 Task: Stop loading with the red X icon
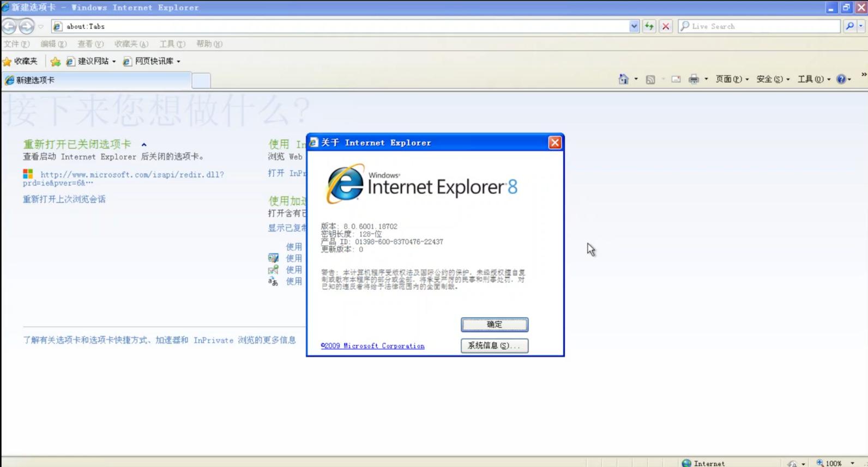[666, 26]
